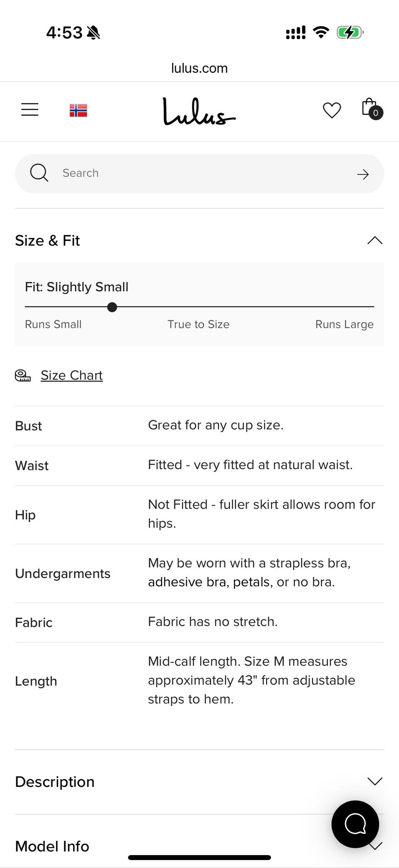The height and width of the screenshot is (868, 399).
Task: Tap the measuring tape icon
Action: pyautogui.click(x=23, y=376)
